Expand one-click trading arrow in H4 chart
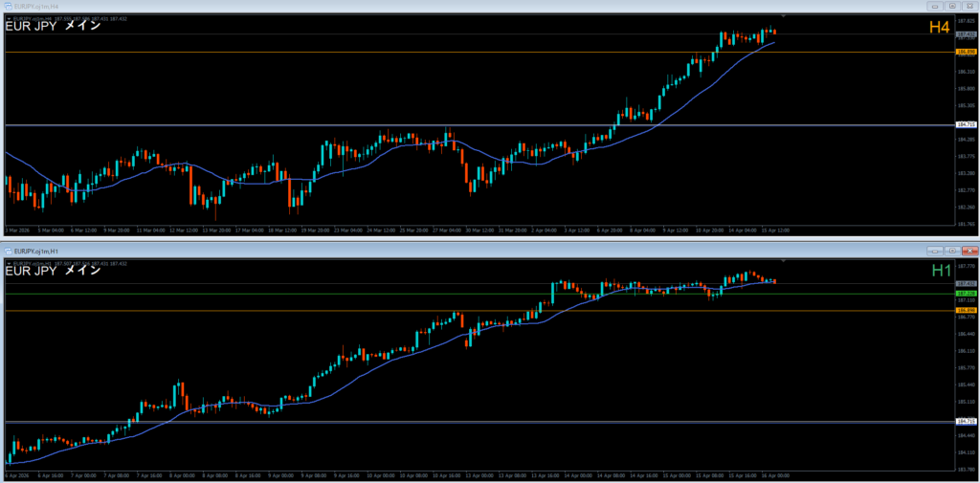Screen dimensions: 980x483 pyautogui.click(x=10, y=18)
